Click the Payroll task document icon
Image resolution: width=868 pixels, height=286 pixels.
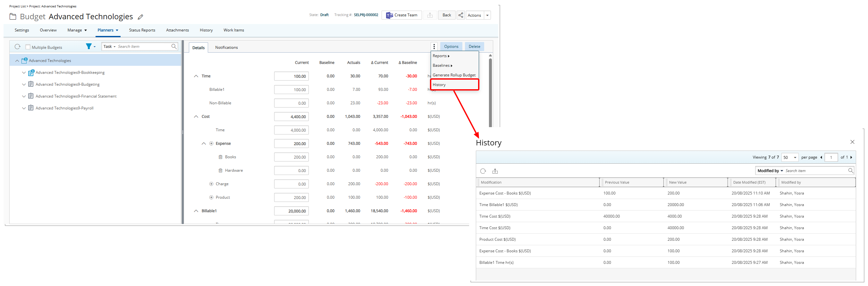click(31, 108)
